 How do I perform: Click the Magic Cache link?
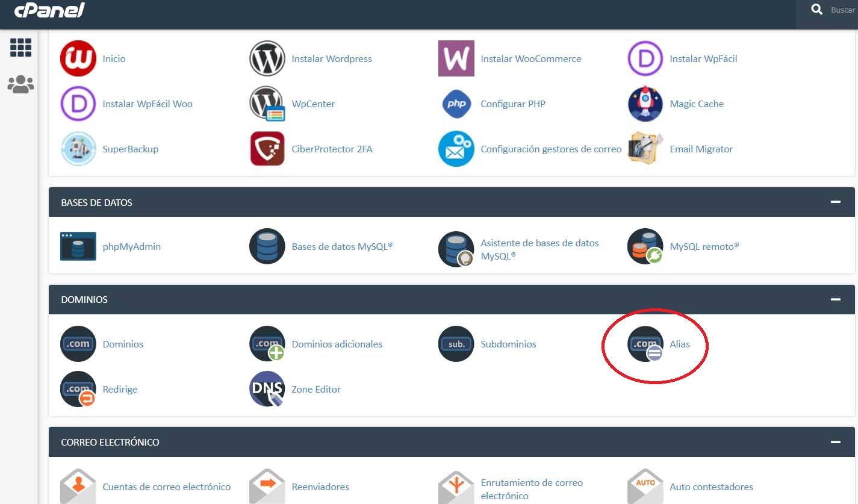(x=697, y=104)
